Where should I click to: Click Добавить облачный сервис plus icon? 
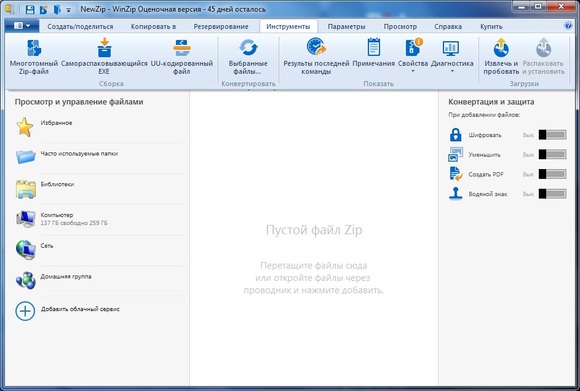(25, 311)
